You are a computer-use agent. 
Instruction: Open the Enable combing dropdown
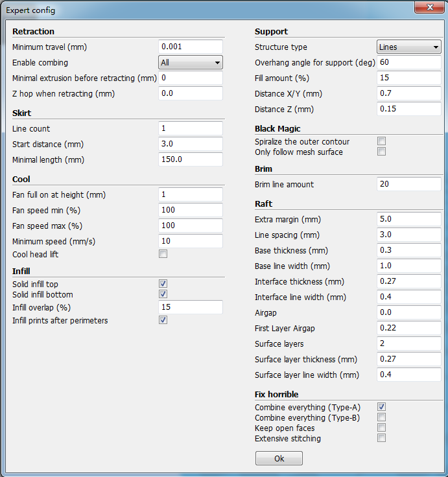(191, 62)
